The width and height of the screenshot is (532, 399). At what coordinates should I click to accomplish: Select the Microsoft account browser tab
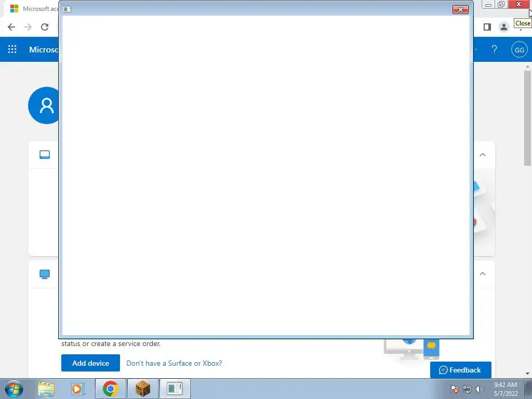tap(32, 9)
